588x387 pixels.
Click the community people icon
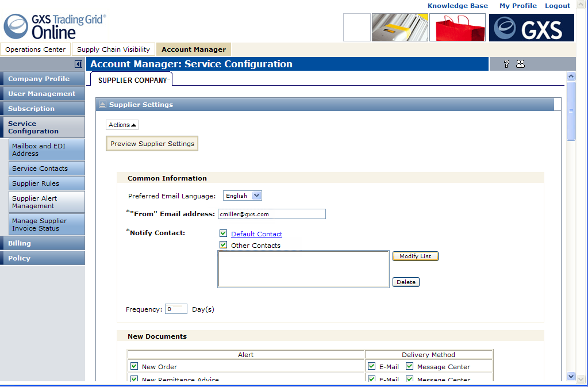(x=521, y=64)
